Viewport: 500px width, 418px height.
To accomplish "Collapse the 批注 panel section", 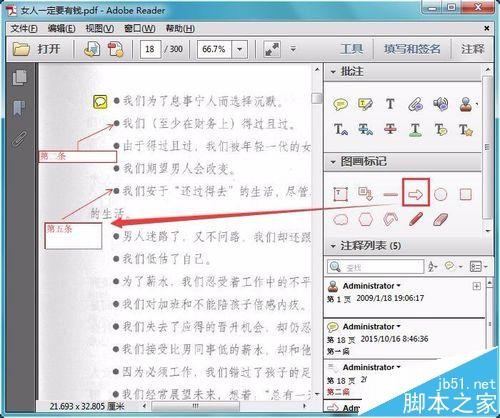I will pos(333,71).
